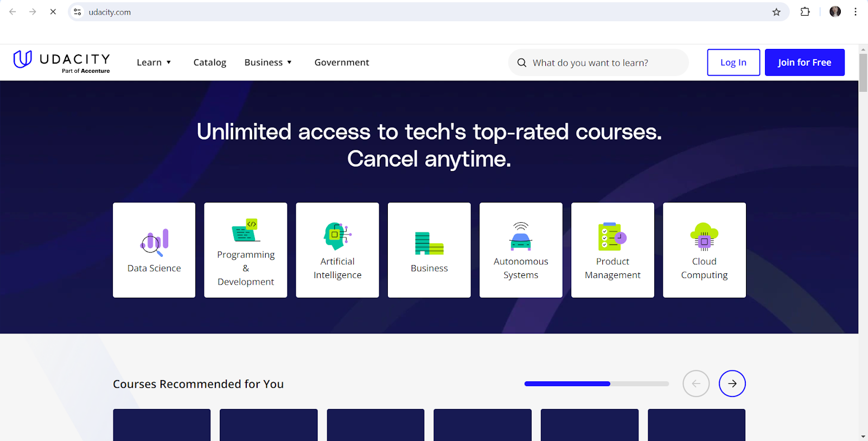Click the 'What do you want to learn?' search field

(598, 62)
